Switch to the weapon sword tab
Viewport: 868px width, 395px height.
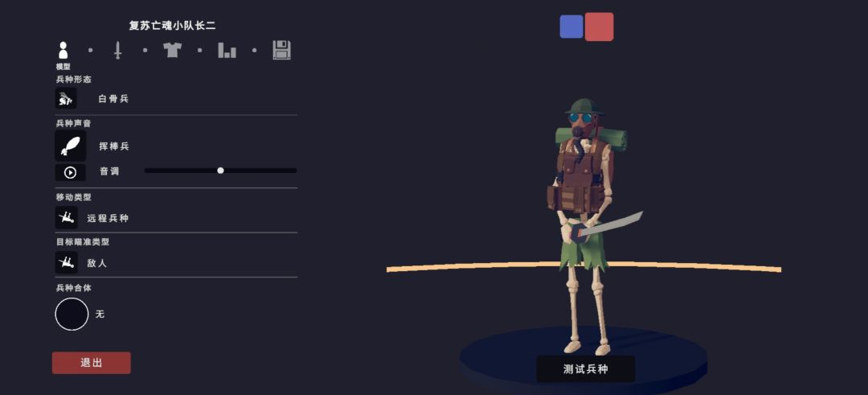tap(117, 51)
